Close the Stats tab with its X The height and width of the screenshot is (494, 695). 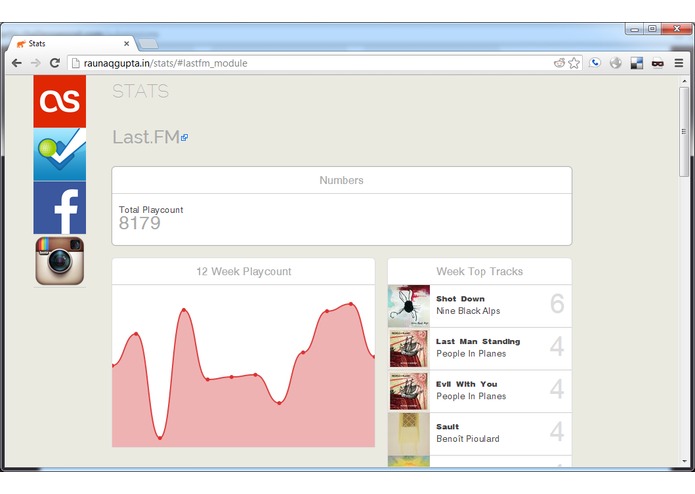click(126, 43)
